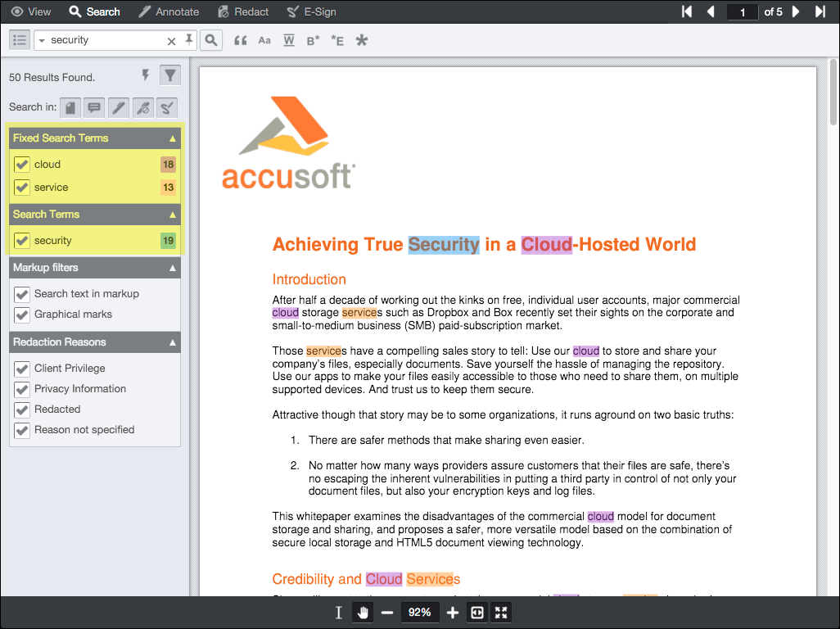Click the 50 Results Found text

pyautogui.click(x=52, y=77)
